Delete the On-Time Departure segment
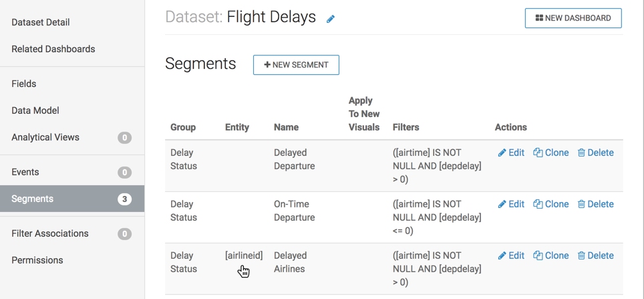644x299 pixels. (x=595, y=204)
